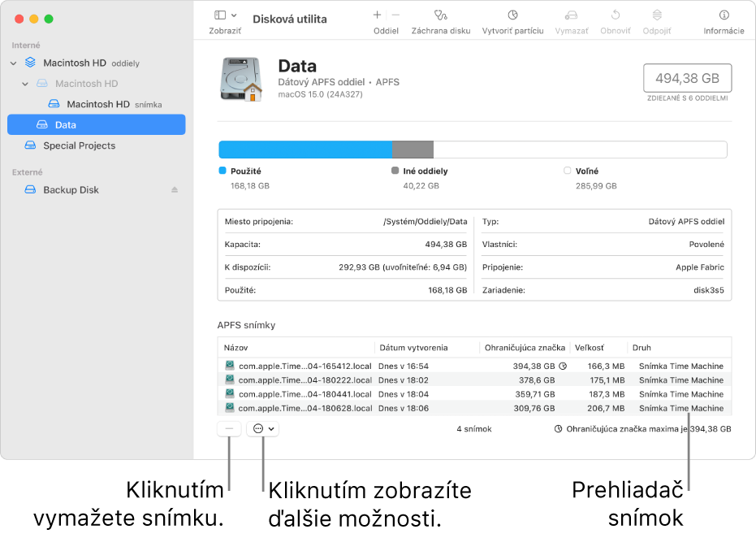
Task: Click the Vymazať erase icon
Action: [572, 15]
